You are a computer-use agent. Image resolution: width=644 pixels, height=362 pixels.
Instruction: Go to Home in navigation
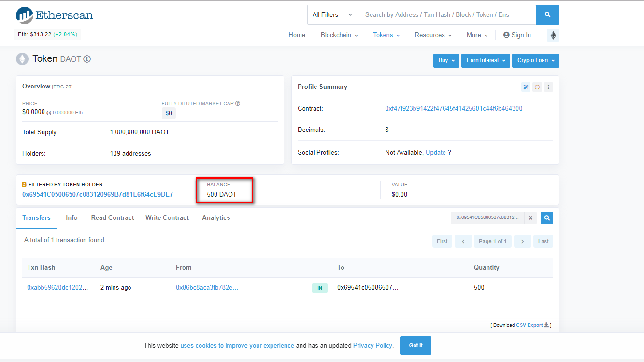pos(297,35)
